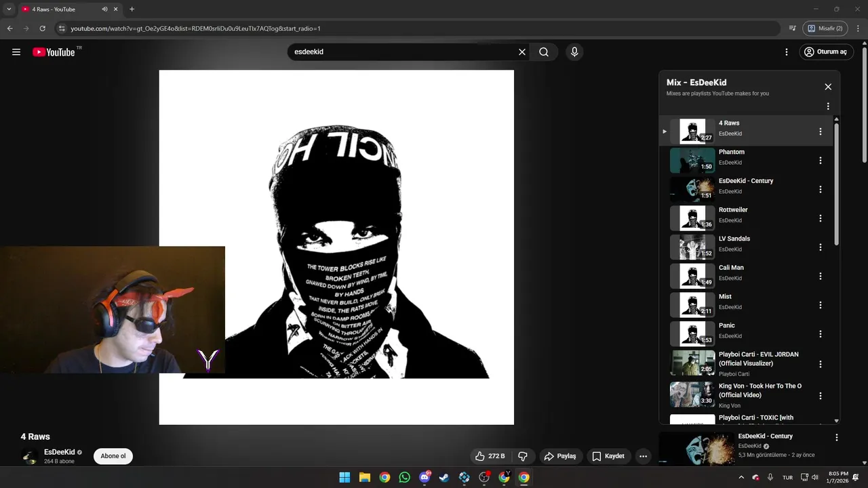Open EsDeeKid channel avatar
The width and height of the screenshot is (868, 488).
(x=30, y=456)
